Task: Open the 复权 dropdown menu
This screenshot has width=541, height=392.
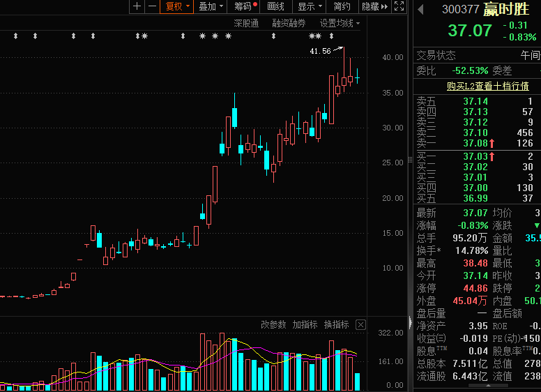Action: [x=176, y=6]
